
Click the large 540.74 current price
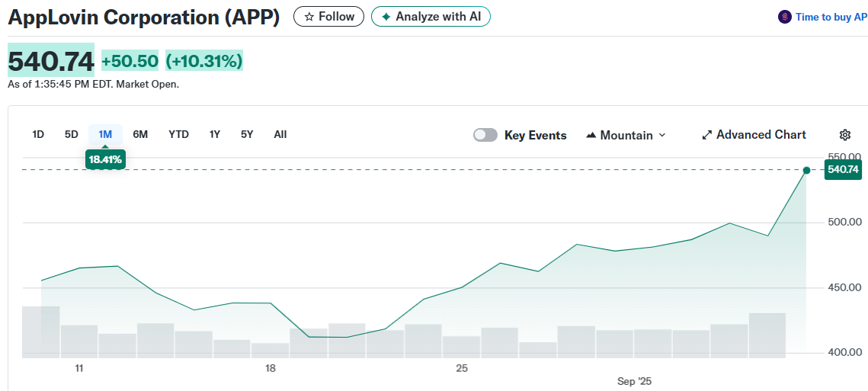click(51, 60)
